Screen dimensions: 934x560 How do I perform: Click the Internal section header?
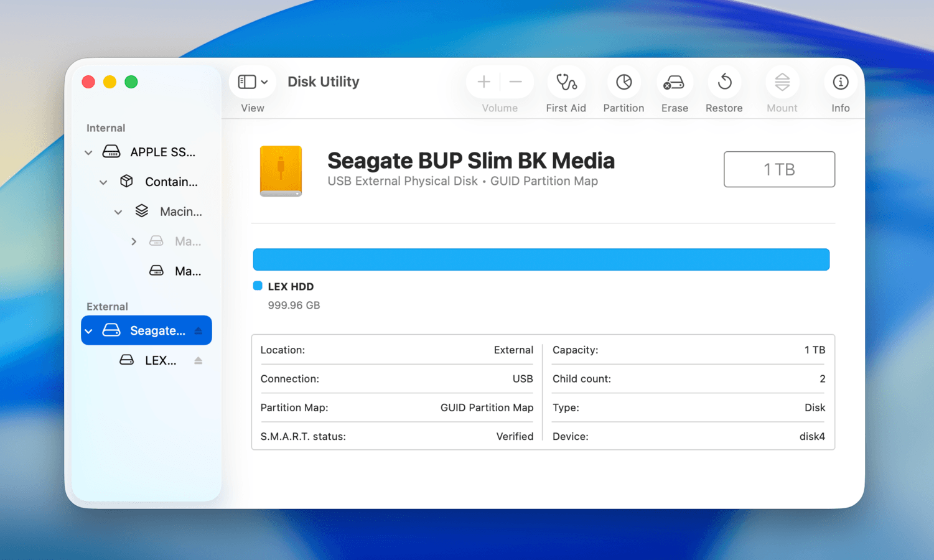coord(106,128)
